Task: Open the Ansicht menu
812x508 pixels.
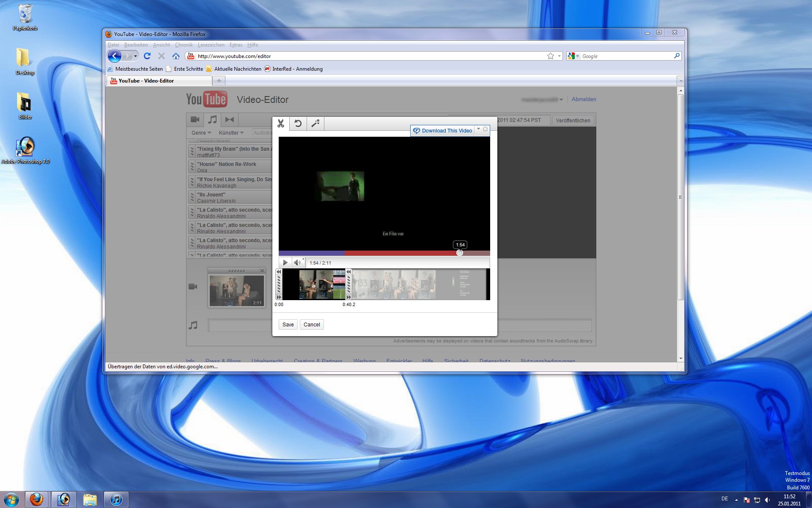Action: [162, 45]
